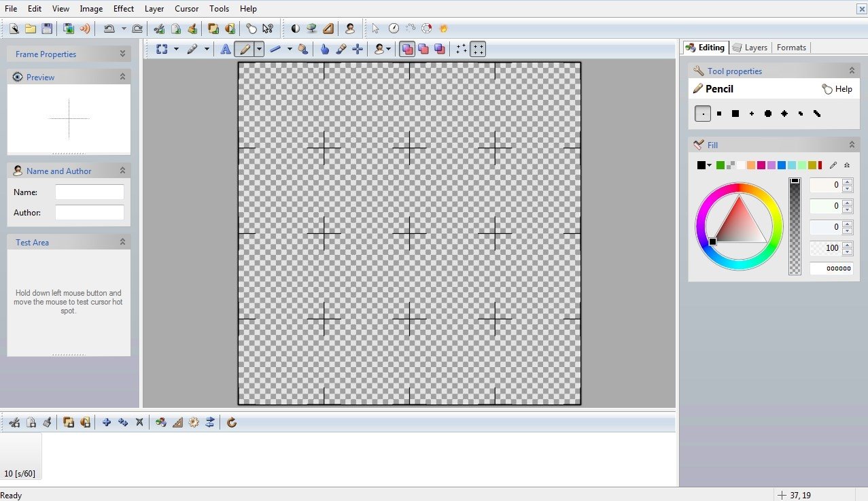Click the lifebuoy ring icon in the top toolbar
Image resolution: width=868 pixels, height=501 pixels.
point(427,29)
